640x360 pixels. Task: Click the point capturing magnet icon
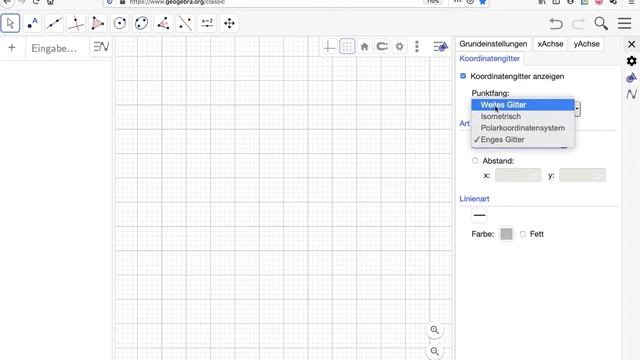(382, 47)
